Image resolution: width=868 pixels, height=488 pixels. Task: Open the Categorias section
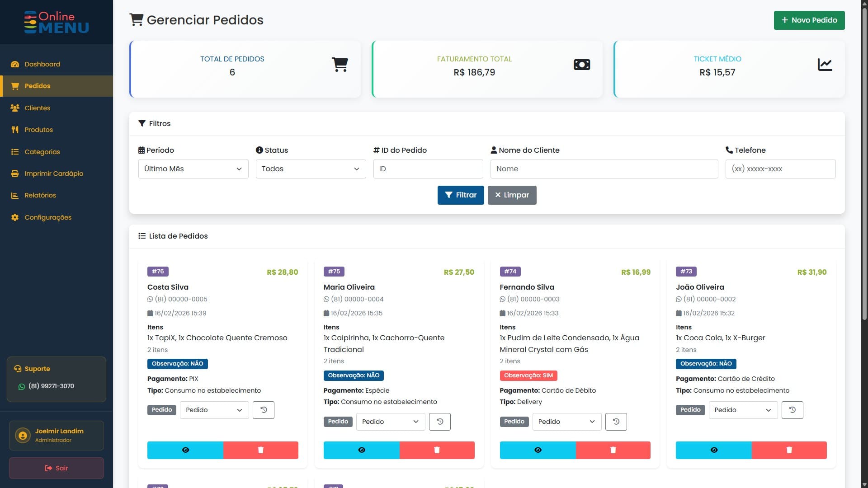pyautogui.click(x=42, y=152)
